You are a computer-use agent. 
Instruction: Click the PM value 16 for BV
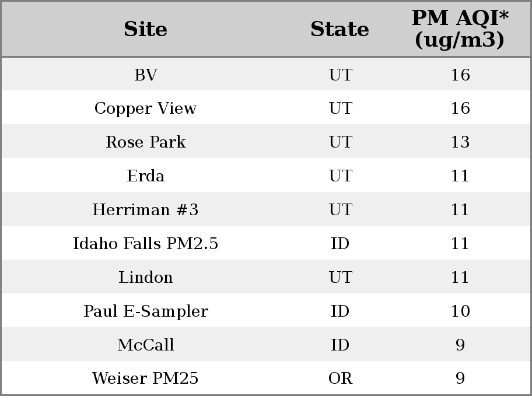coord(460,75)
